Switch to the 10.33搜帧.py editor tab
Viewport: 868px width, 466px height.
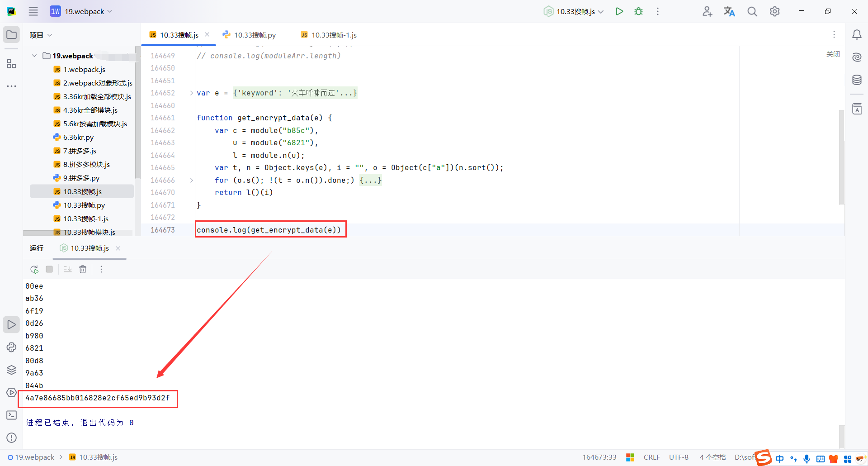(x=254, y=34)
